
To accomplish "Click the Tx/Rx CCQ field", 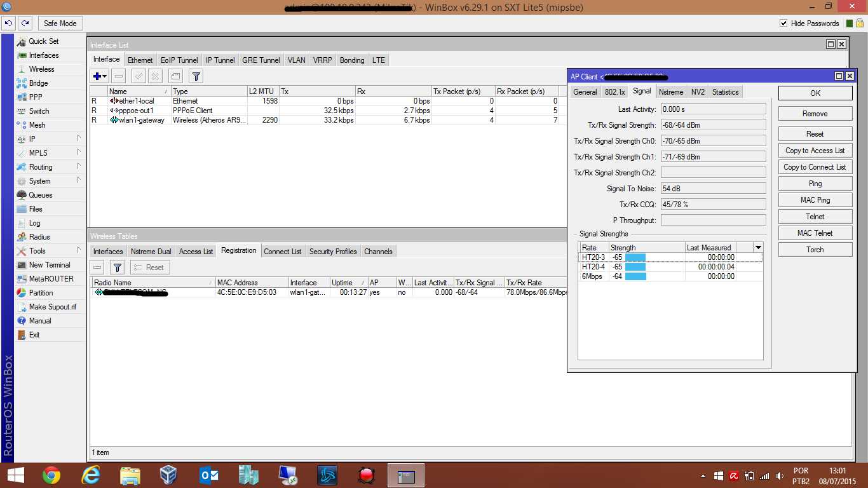I will pos(713,205).
